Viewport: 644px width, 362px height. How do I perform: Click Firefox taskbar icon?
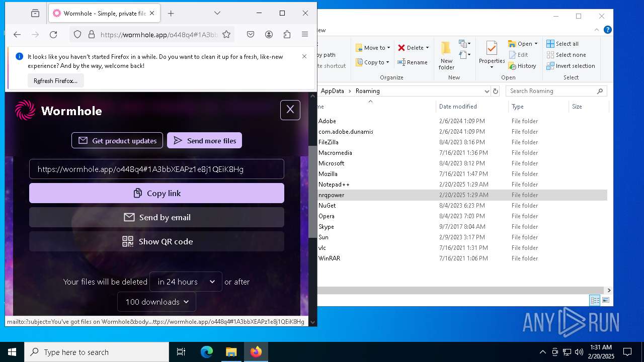(256, 352)
